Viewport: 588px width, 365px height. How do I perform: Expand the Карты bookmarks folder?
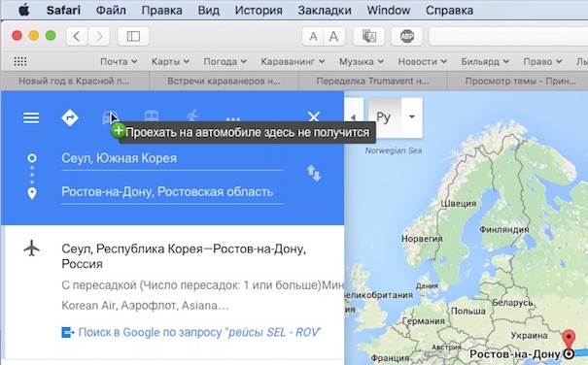(x=170, y=61)
